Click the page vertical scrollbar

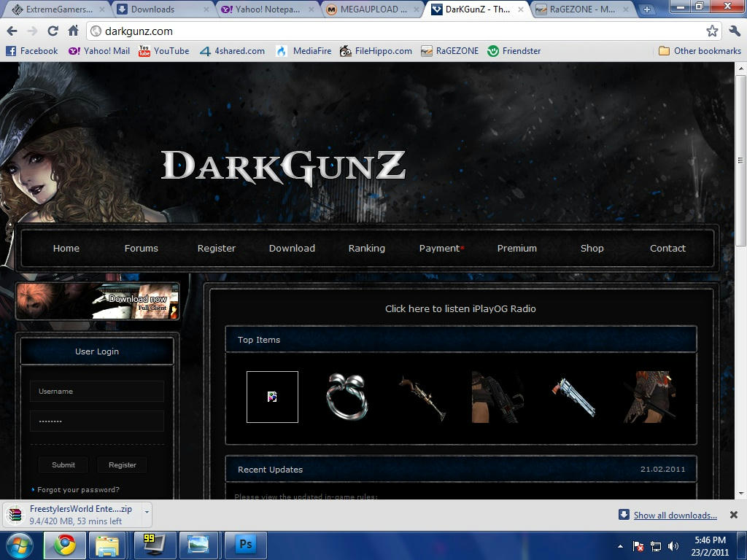(741, 160)
